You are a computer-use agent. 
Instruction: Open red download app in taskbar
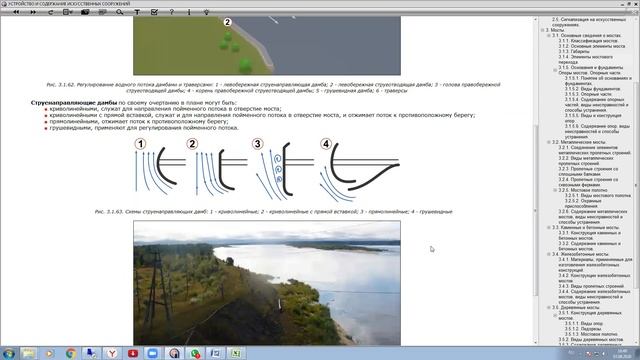[x=133, y=353]
